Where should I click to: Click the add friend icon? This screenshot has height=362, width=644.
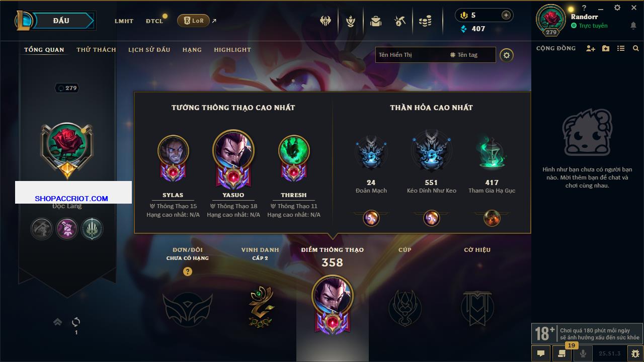click(x=591, y=48)
